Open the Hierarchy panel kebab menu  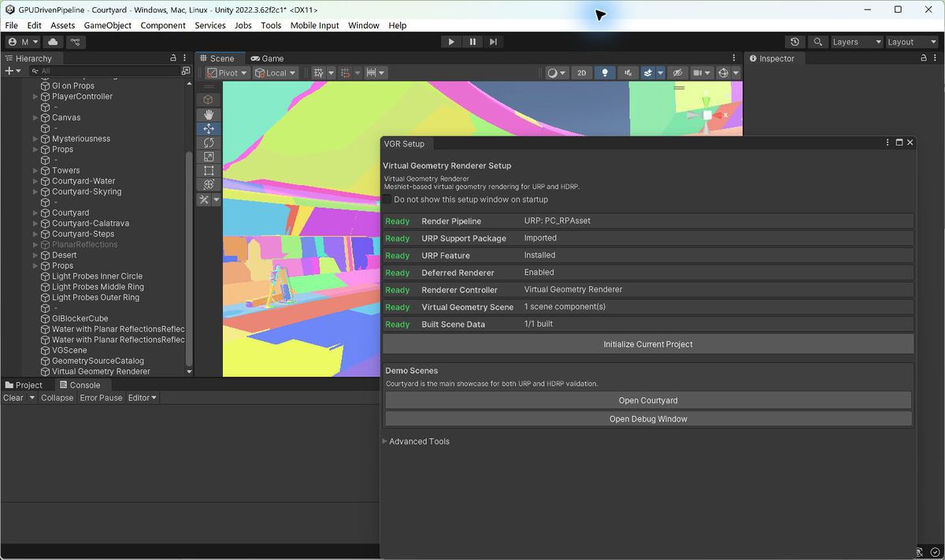[185, 58]
